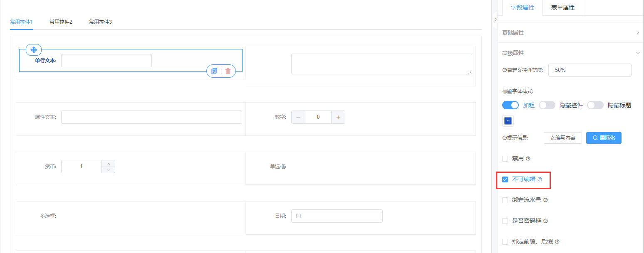Click the copy icon for 单行文本 field
The width and height of the screenshot is (644, 253).
tap(214, 71)
